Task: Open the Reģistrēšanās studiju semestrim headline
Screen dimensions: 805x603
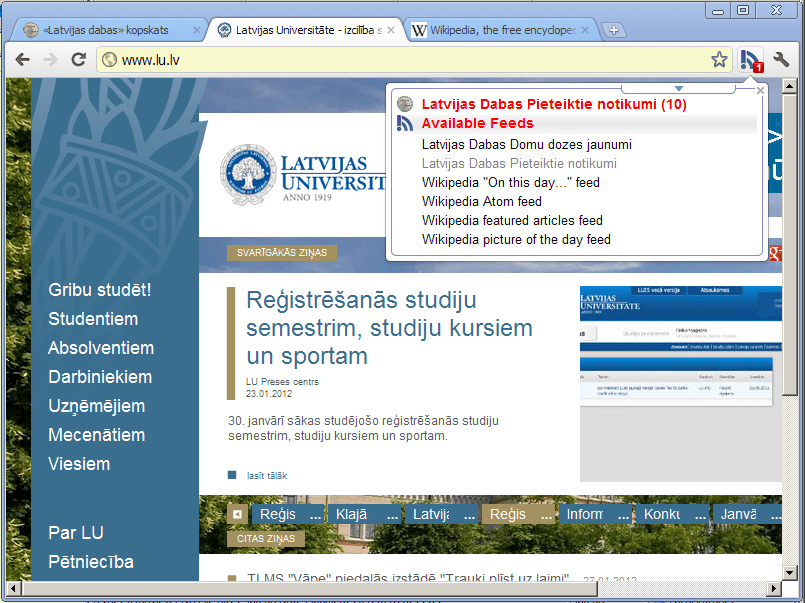Action: [x=389, y=328]
